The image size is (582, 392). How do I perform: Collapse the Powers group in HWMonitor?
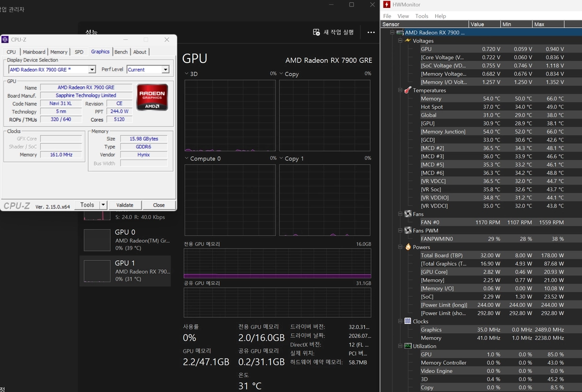[400, 247]
